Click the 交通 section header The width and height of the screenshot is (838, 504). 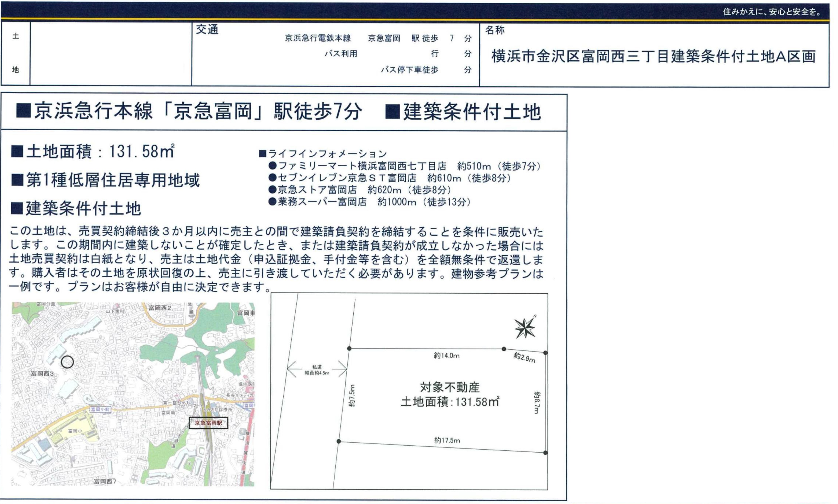coord(207,30)
